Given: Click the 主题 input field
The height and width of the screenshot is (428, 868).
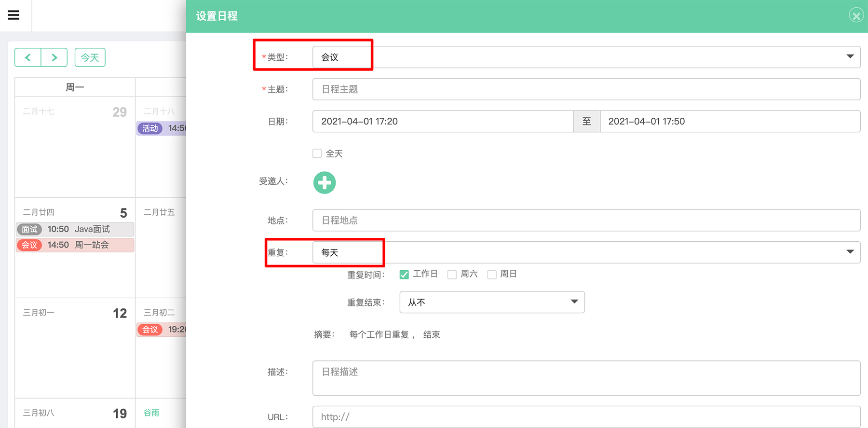Looking at the screenshot, I should pos(586,89).
